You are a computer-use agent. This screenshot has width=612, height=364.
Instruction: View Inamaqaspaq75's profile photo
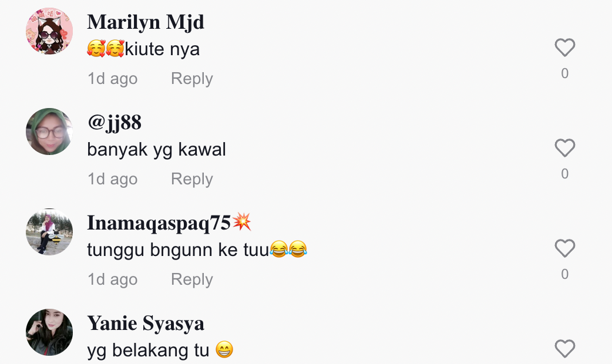49,232
